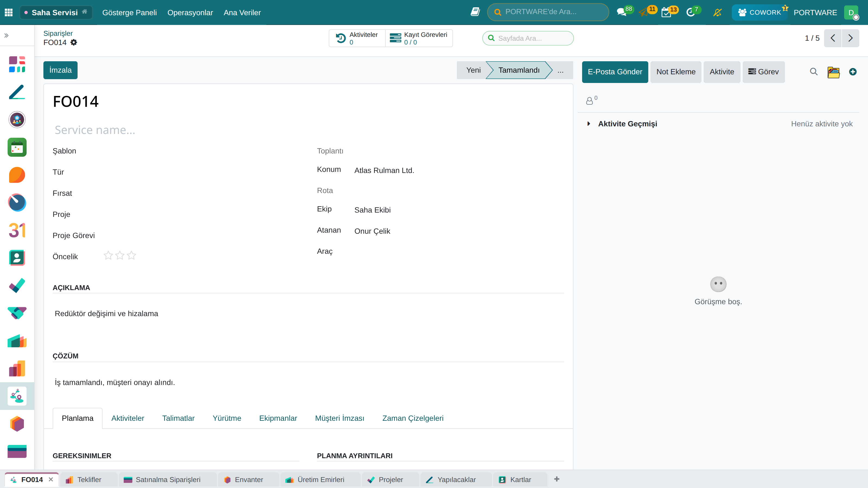Set priority to the first star
Screen dimensions: 868x488
tap(108, 256)
